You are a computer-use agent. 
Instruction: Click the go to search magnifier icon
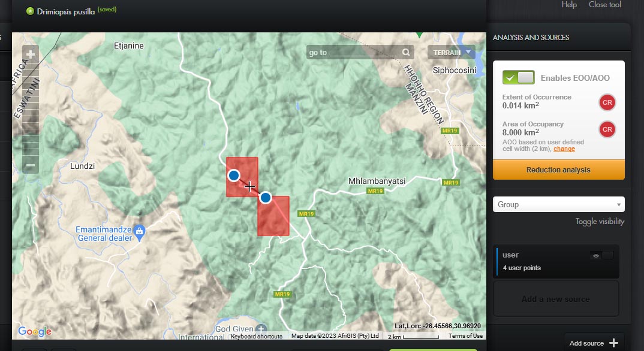click(x=406, y=52)
